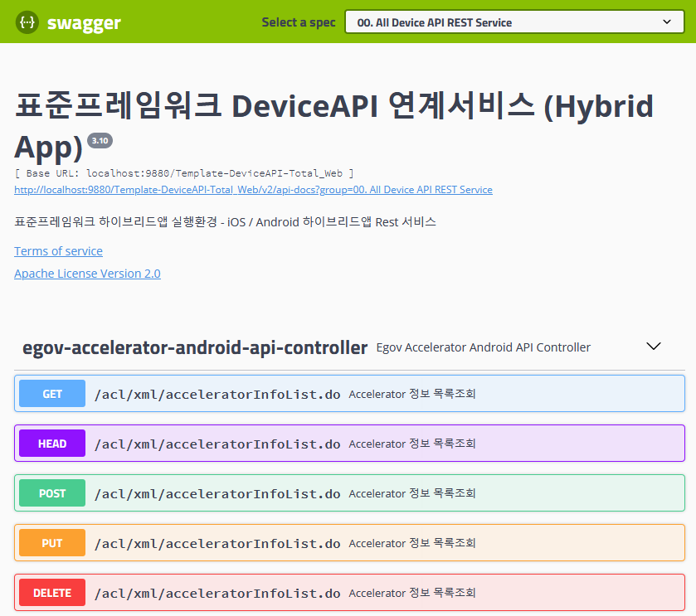Click the 3.10 version badge
Image resolution: width=696 pixels, height=616 pixels.
tap(100, 141)
